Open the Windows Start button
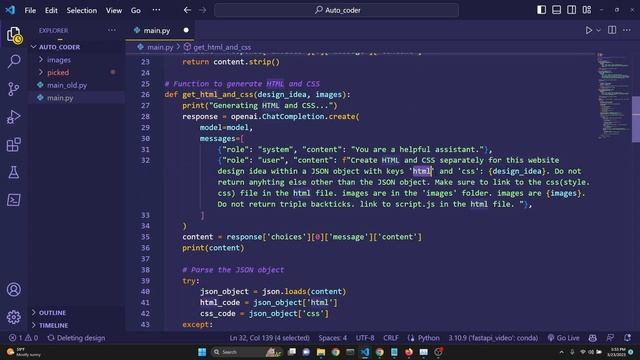The height and width of the screenshot is (360, 640). 202,352
